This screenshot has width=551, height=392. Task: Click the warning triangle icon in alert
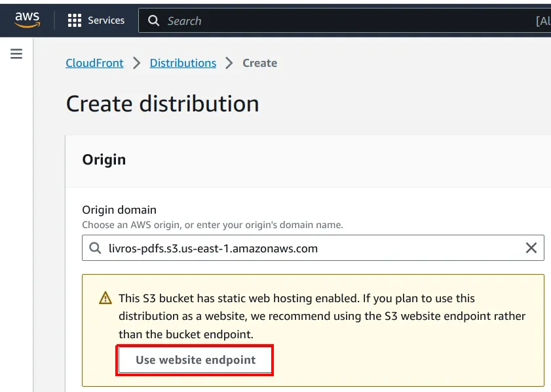pos(105,298)
